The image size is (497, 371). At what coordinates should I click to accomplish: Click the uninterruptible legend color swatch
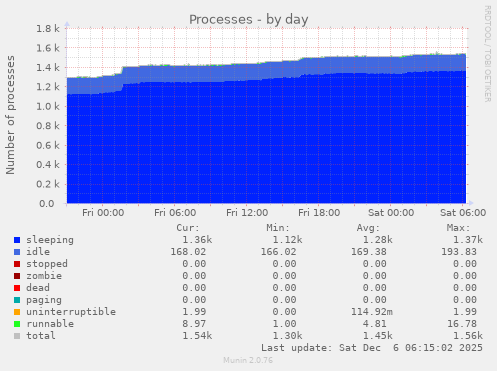(17, 312)
